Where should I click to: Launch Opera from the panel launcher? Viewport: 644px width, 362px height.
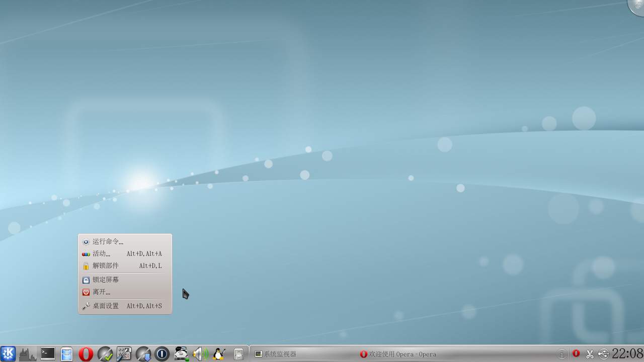coord(86,354)
